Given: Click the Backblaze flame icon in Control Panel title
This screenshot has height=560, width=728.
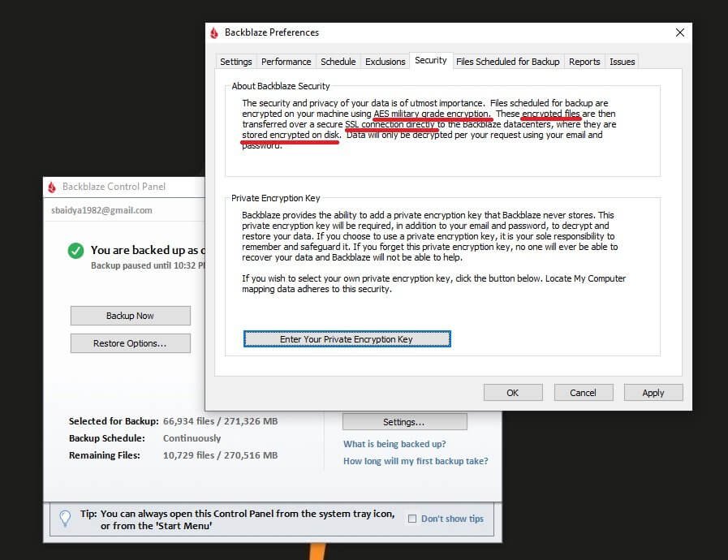Looking at the screenshot, I should (52, 187).
